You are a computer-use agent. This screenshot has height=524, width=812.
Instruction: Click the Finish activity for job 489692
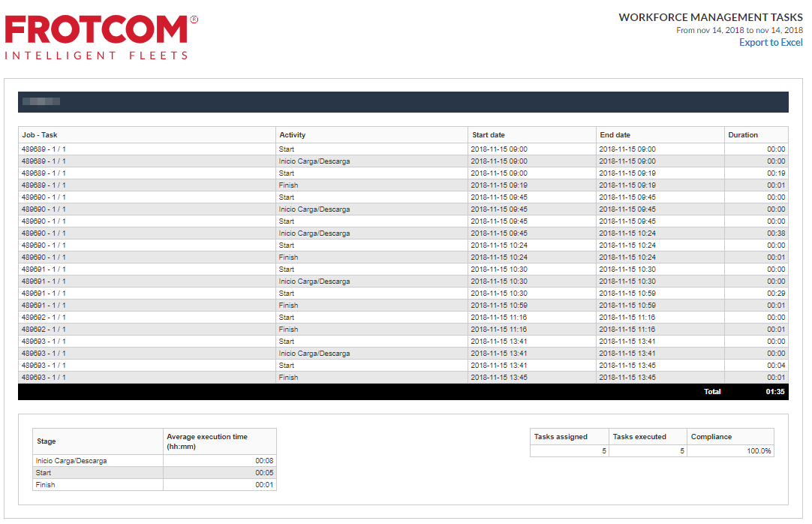tap(288, 330)
